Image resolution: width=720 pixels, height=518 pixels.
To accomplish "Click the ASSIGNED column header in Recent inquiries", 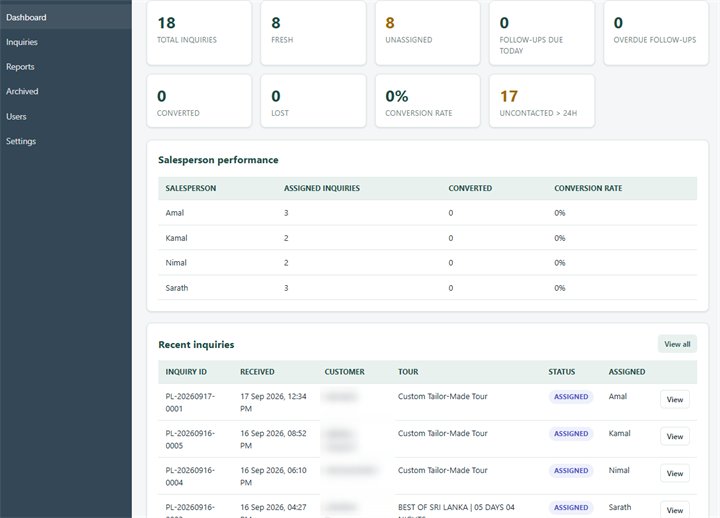I will (x=627, y=372).
